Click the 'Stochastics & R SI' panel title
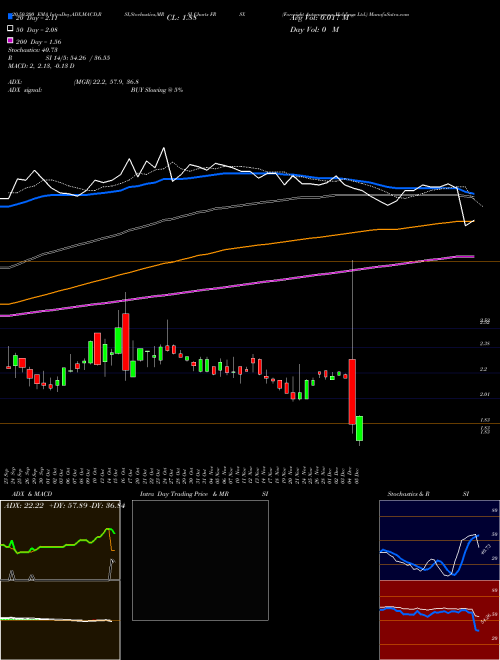500x660 pixels. [428, 494]
